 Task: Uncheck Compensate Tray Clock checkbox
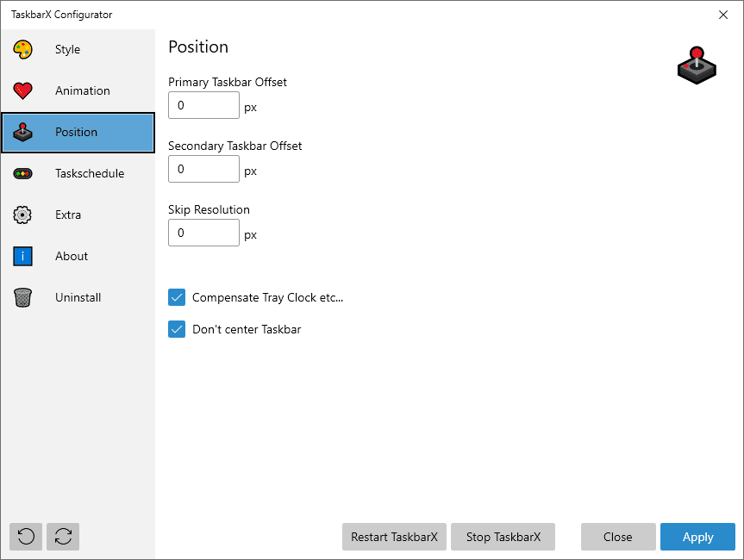pyautogui.click(x=177, y=297)
